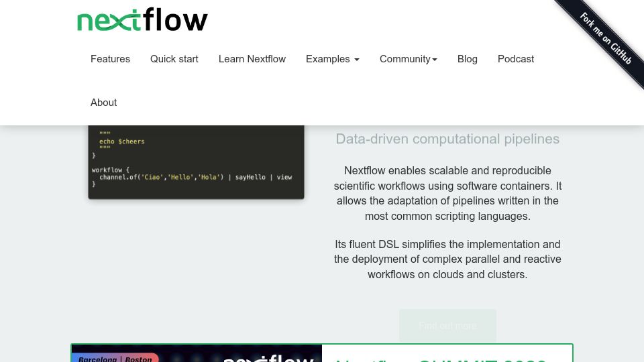644x362 pixels.
Task: Open the Blog page
Action: (468, 59)
